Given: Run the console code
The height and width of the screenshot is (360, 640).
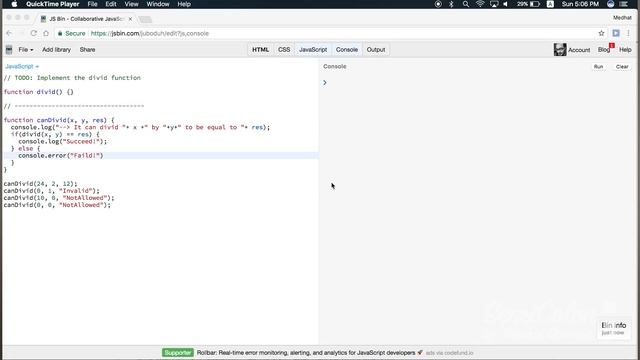Looking at the screenshot, I should click(598, 67).
